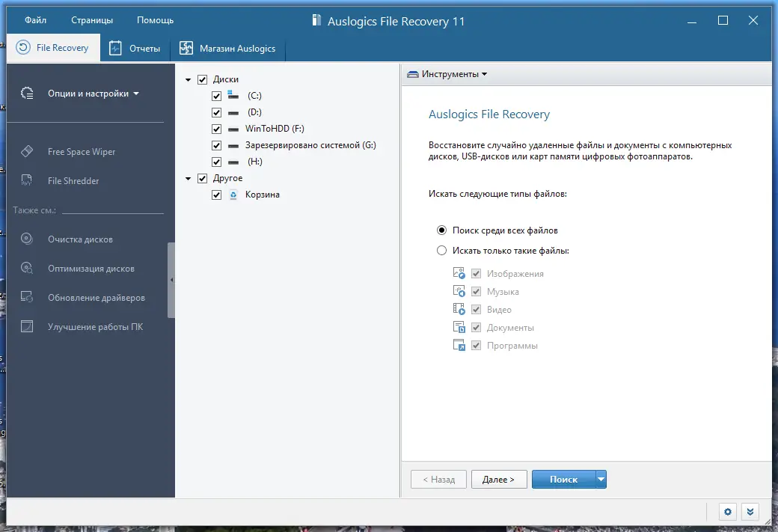The width and height of the screenshot is (778, 532).
Task: Click the (D:) drive icon
Action: click(233, 113)
